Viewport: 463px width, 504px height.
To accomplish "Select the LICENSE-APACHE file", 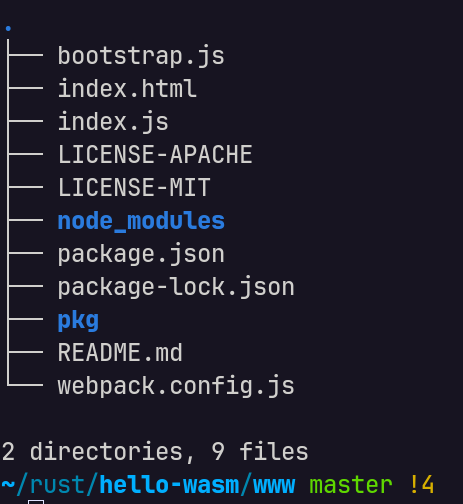I will [x=155, y=154].
